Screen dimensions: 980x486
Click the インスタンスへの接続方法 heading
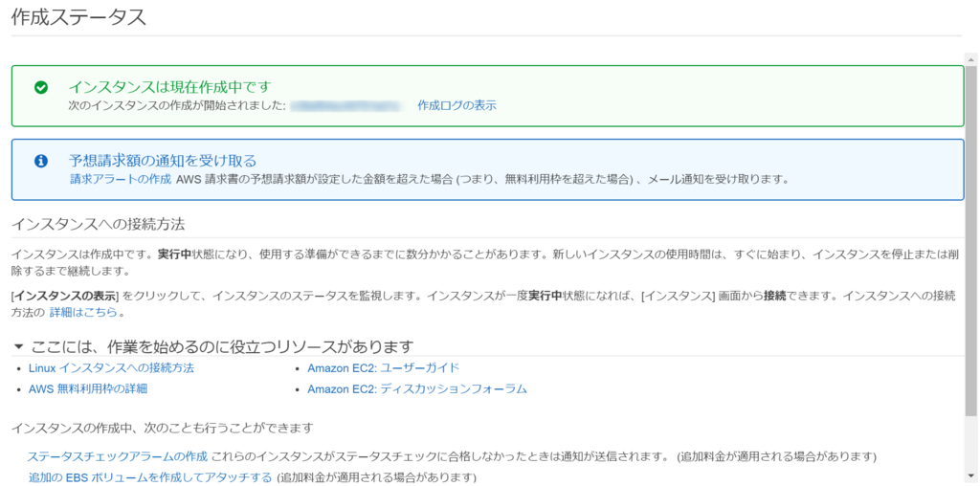(x=99, y=224)
